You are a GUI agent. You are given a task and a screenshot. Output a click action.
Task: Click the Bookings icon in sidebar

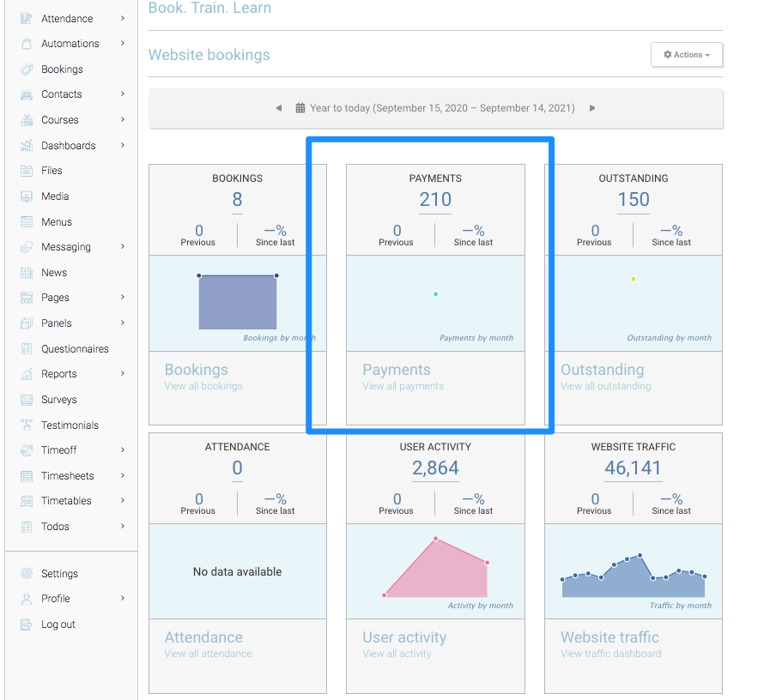(x=27, y=69)
